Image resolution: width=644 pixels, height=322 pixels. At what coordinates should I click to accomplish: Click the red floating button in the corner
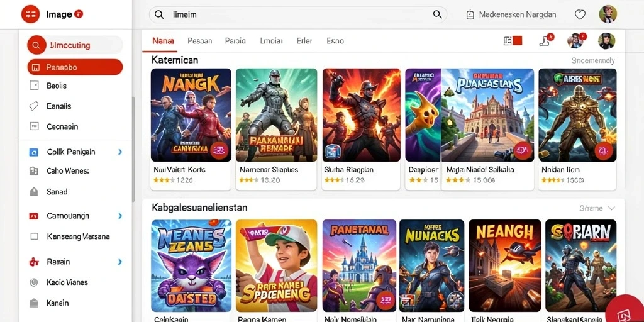[x=626, y=309]
